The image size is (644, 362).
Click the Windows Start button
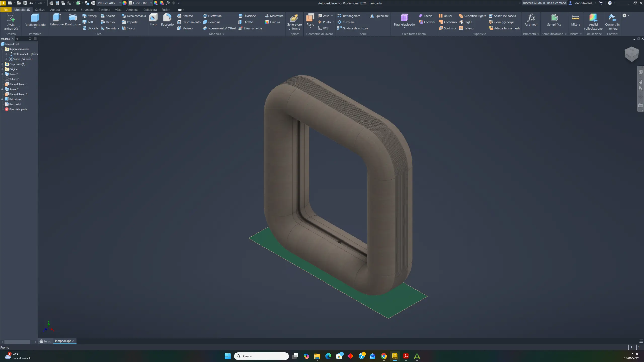228,356
